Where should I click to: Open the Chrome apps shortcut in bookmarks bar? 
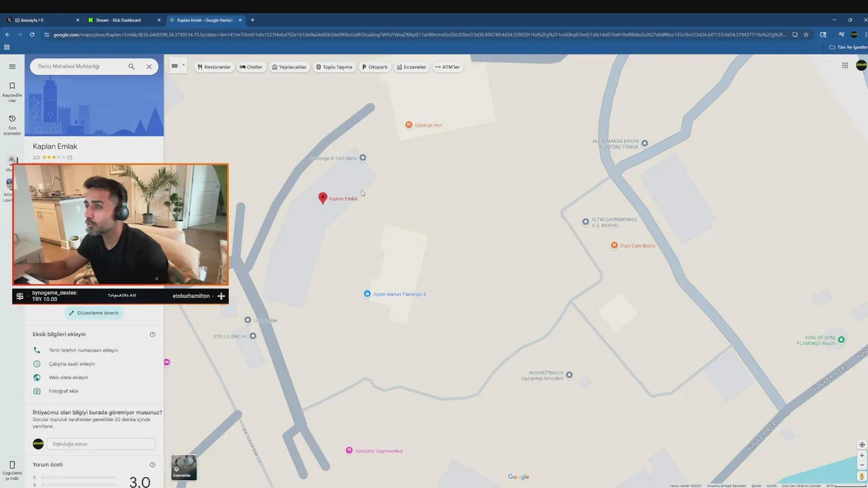click(x=7, y=47)
